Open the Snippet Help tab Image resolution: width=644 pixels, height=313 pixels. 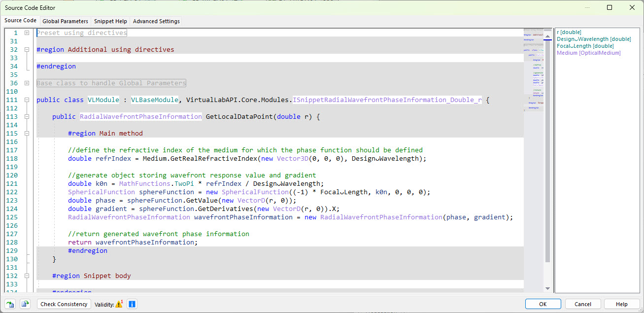110,21
